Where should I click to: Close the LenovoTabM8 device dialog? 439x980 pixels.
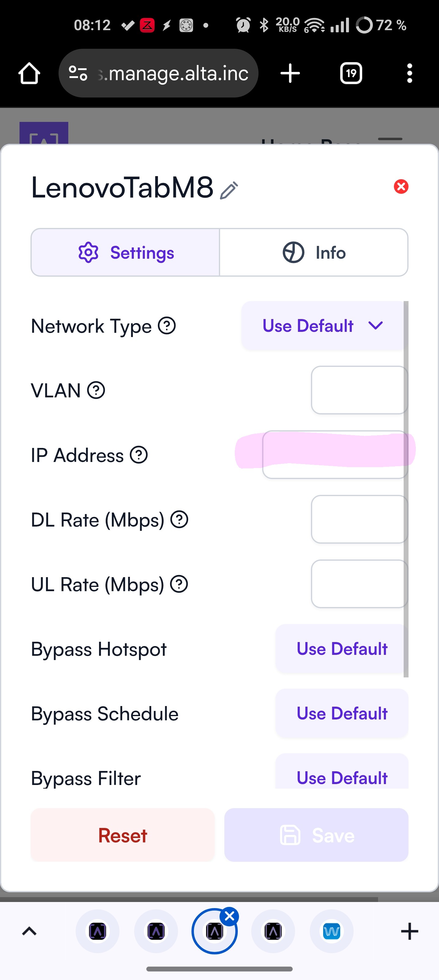[x=401, y=187]
